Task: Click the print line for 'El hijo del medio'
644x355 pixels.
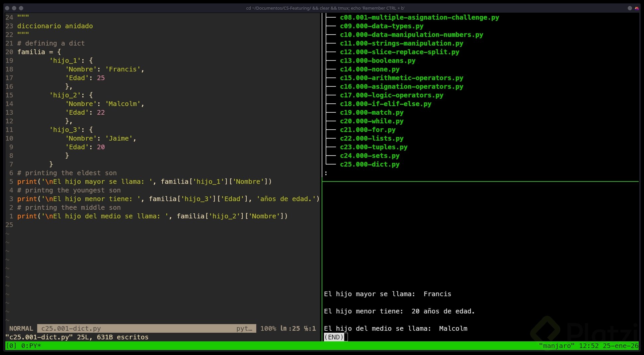Action: (153, 216)
